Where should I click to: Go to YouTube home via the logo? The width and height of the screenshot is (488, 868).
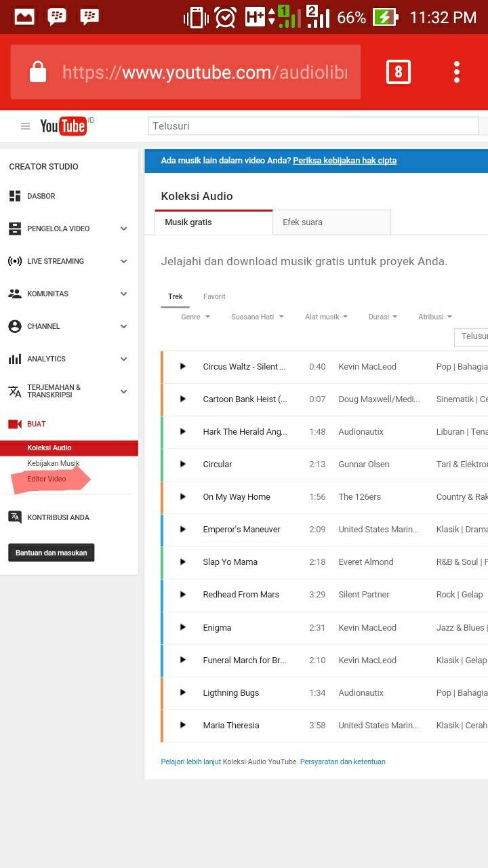point(64,125)
